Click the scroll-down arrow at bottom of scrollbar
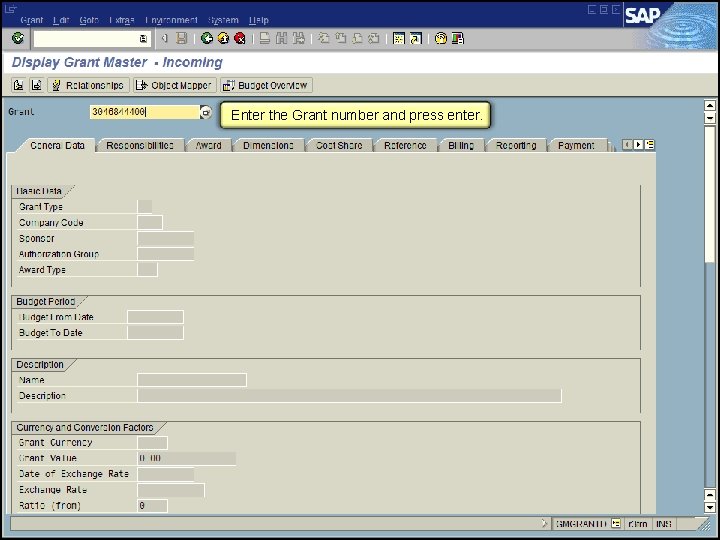Viewport: 720px width, 540px height. pos(710,507)
